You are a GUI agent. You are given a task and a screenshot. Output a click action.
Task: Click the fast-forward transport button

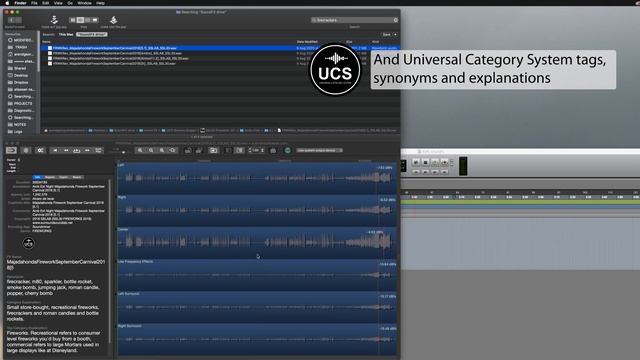[x=87, y=150]
